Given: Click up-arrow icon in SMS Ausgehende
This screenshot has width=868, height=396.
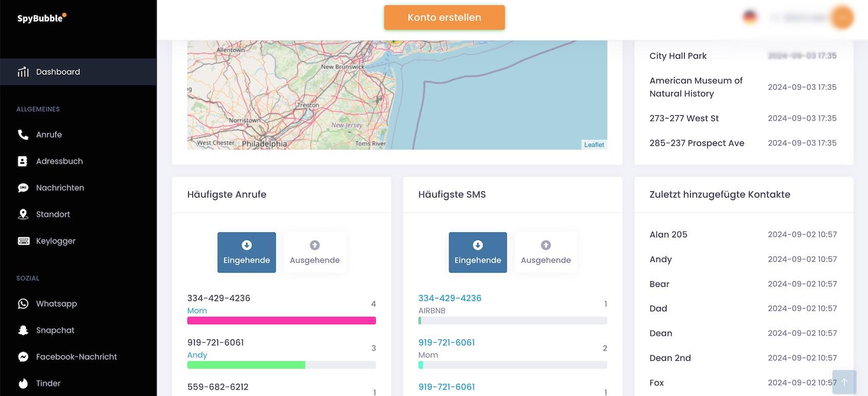Looking at the screenshot, I should (x=546, y=245).
